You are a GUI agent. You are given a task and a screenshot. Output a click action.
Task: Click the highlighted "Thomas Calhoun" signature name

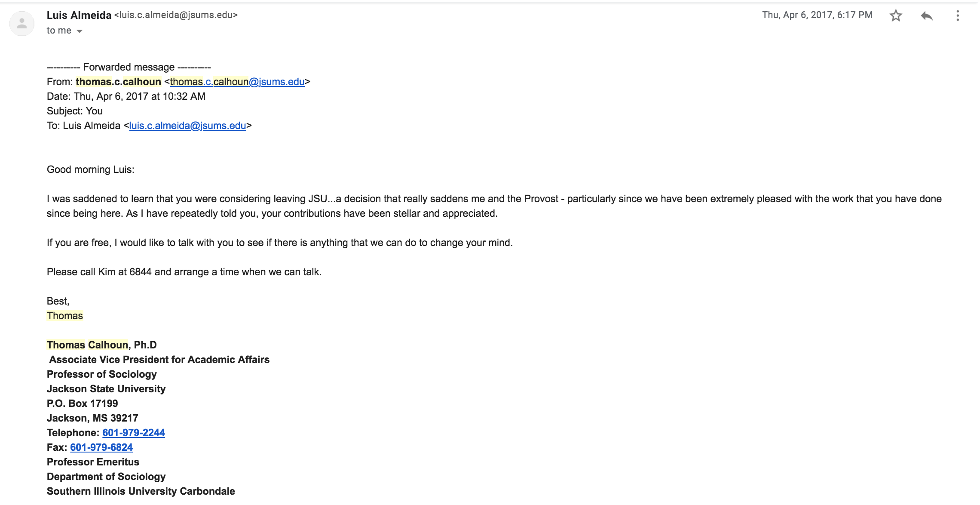(x=87, y=345)
